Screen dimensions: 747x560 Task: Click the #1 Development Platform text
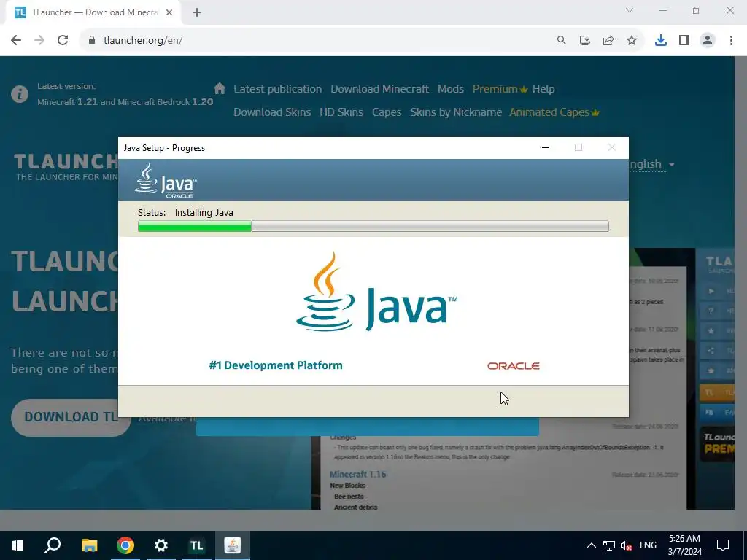point(276,365)
